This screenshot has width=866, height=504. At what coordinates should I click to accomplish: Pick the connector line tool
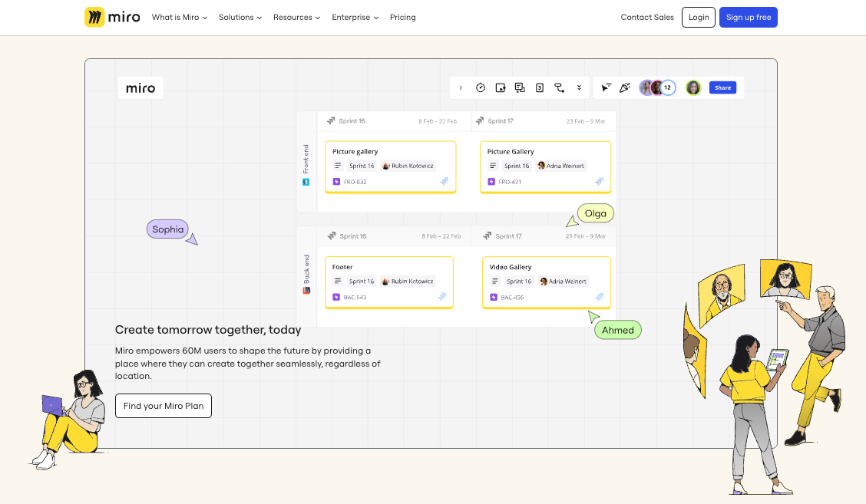[559, 87]
